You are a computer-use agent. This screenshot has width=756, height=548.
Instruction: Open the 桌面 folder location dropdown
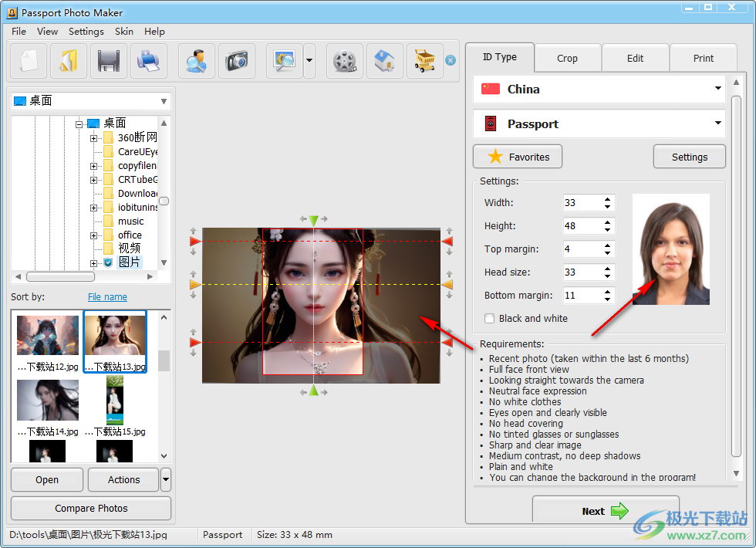[164, 101]
